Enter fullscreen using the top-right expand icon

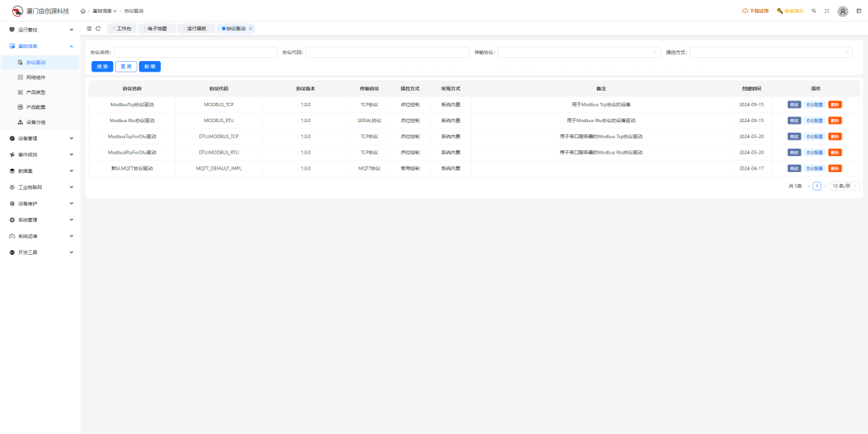827,11
